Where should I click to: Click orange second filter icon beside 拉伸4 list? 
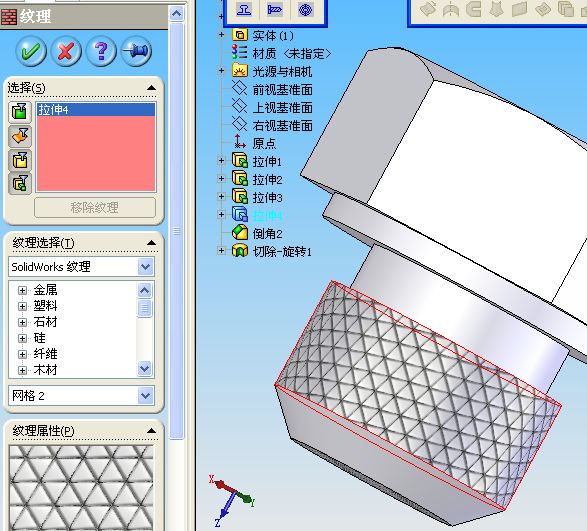[x=20, y=136]
